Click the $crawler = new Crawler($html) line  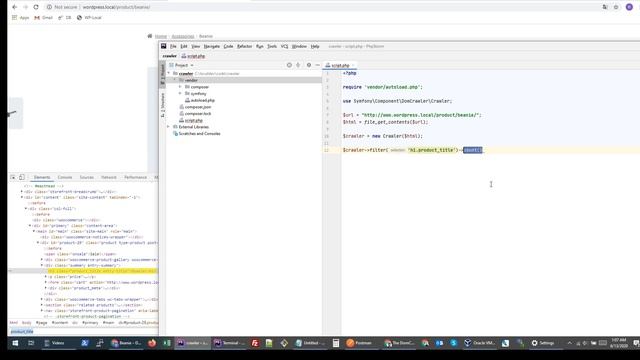click(382, 136)
